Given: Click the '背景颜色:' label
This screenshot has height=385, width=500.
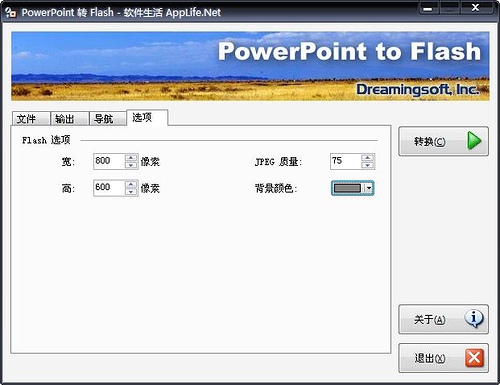Looking at the screenshot, I should (276, 189).
